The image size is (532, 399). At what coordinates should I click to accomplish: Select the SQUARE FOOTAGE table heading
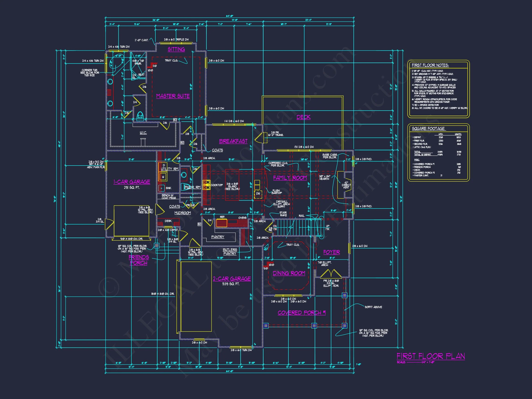(x=428, y=129)
